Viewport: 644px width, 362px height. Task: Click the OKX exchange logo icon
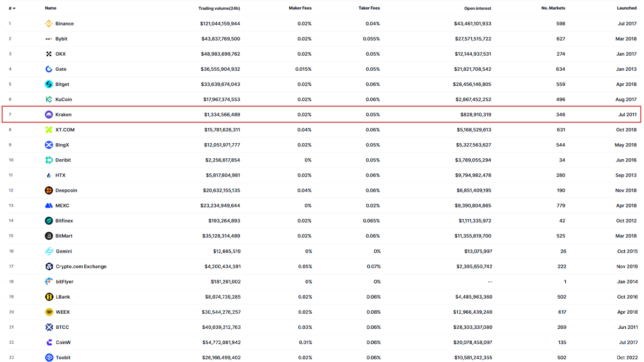[x=49, y=54]
